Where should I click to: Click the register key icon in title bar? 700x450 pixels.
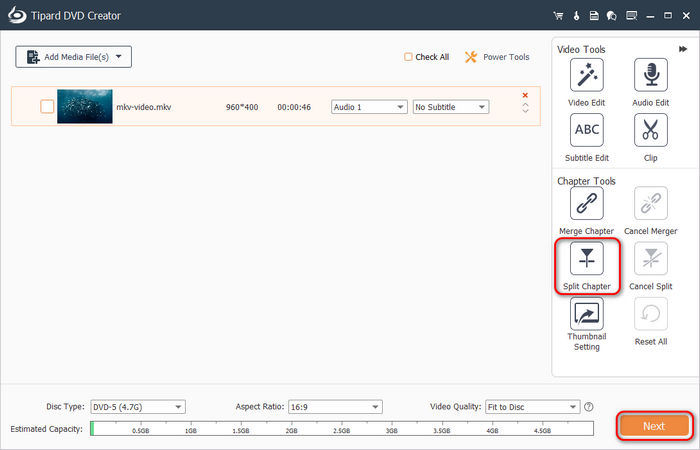[576, 16]
